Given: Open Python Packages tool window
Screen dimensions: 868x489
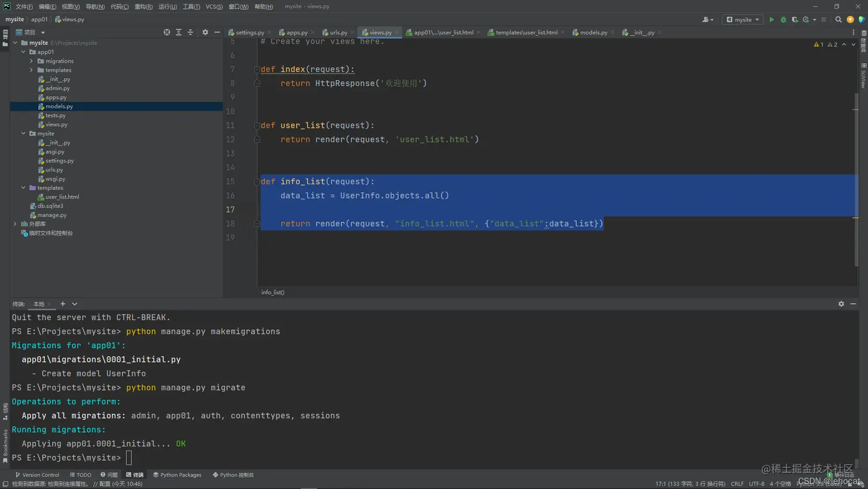Looking at the screenshot, I should tap(177, 475).
